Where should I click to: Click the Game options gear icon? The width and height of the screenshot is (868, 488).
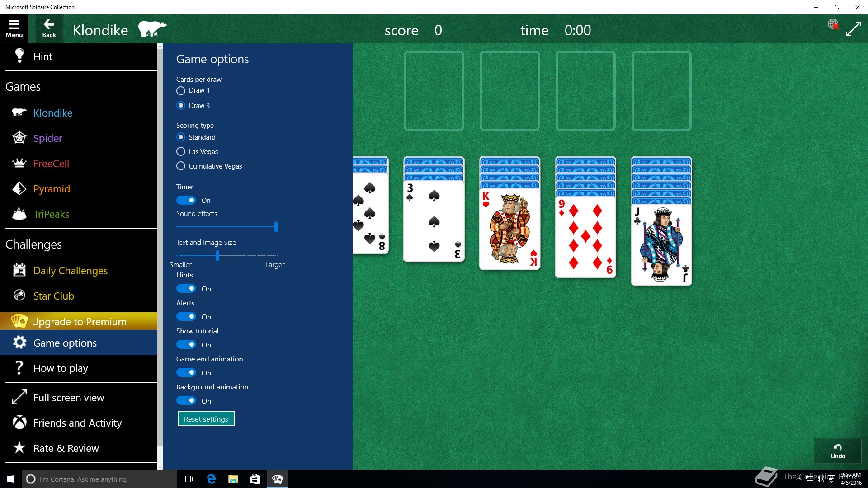pyautogui.click(x=19, y=343)
